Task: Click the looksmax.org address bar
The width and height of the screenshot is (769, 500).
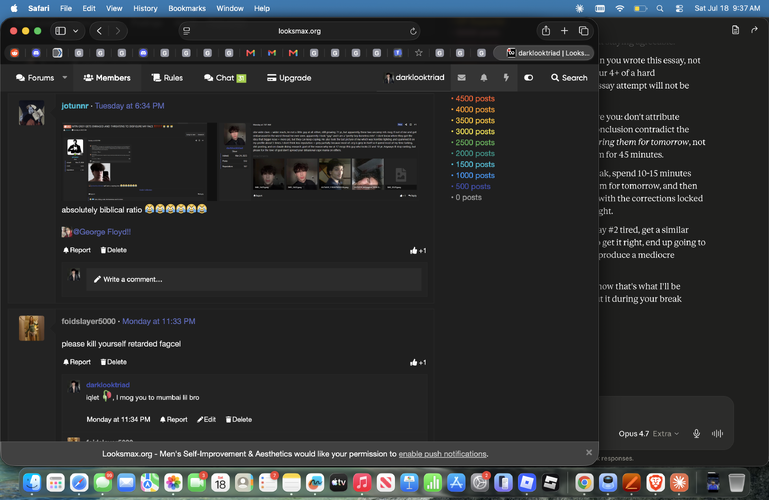Action: (x=299, y=31)
